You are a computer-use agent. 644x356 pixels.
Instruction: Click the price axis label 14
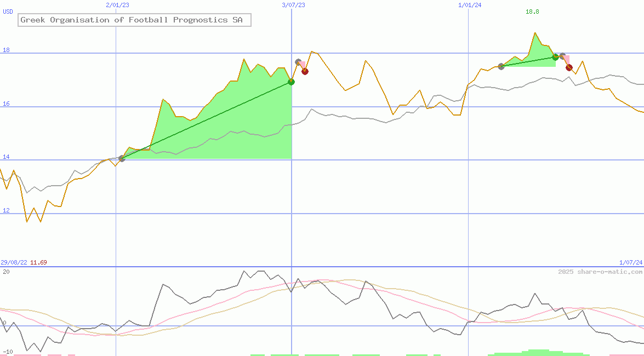coord(6,157)
